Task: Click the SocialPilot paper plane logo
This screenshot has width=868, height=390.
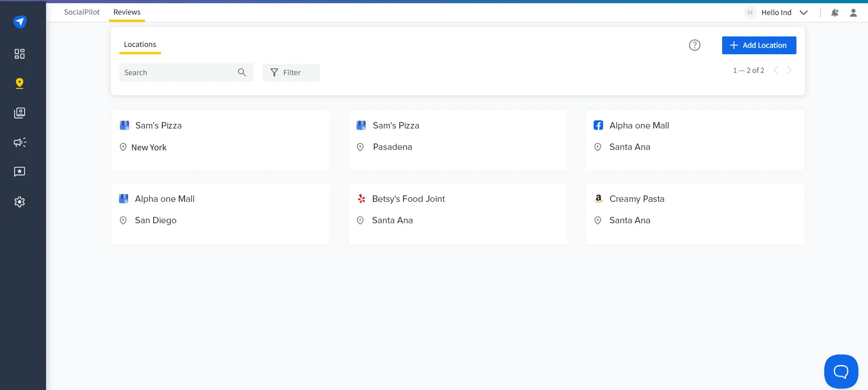Action: coord(20,21)
